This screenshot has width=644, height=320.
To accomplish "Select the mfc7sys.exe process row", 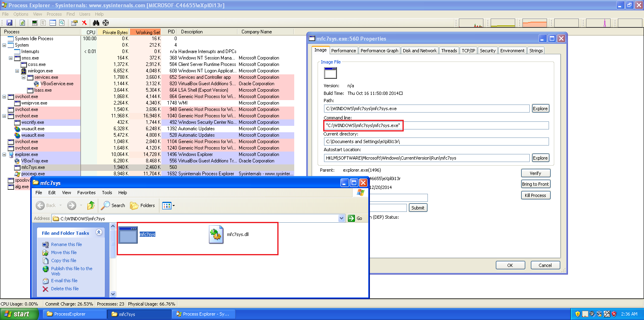I will tap(147, 167).
